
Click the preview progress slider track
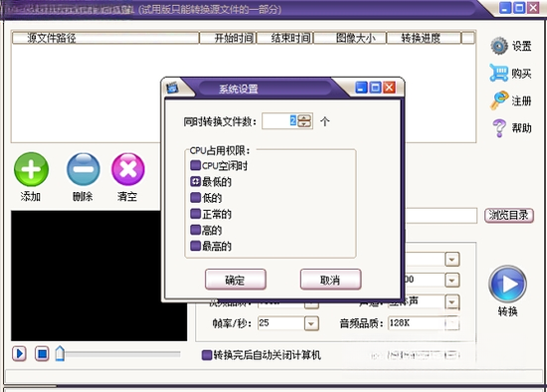point(122,354)
